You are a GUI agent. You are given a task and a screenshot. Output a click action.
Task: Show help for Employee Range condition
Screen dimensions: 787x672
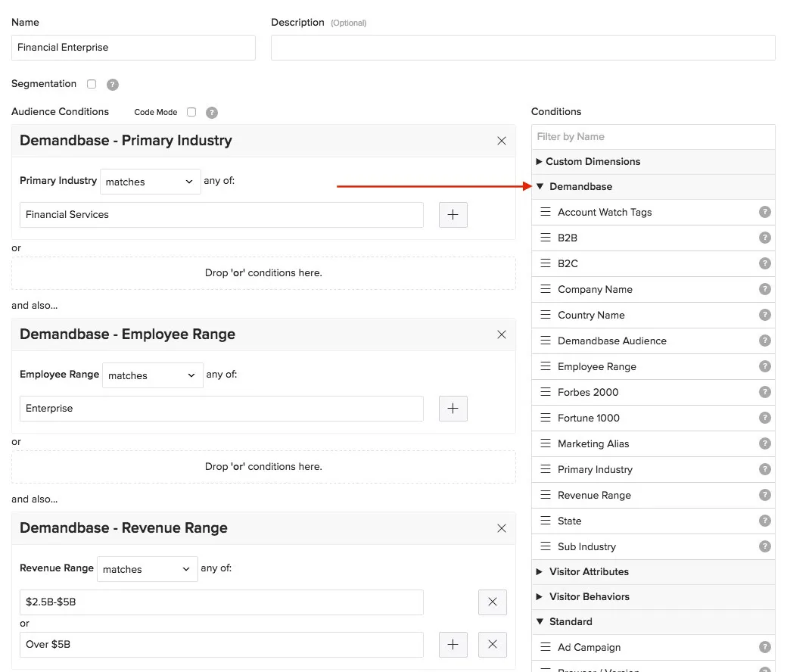click(x=764, y=366)
